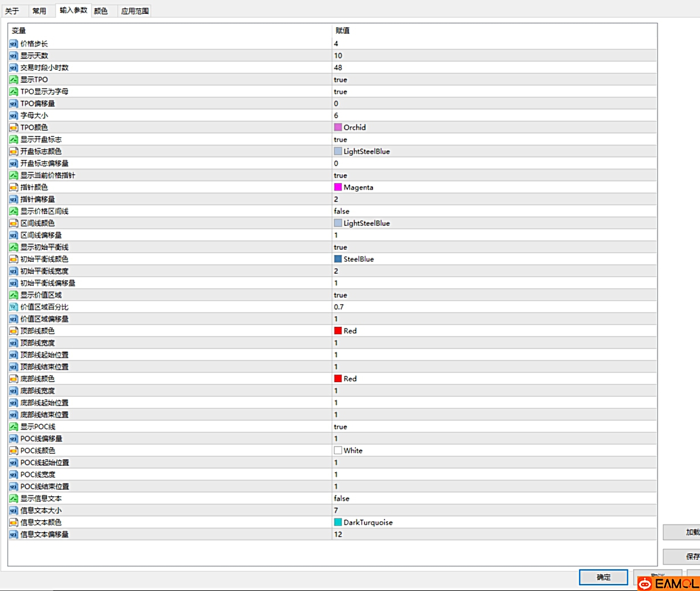Click the 交易时段小时数 value field 48
The width and height of the screenshot is (700, 591).
coord(494,68)
